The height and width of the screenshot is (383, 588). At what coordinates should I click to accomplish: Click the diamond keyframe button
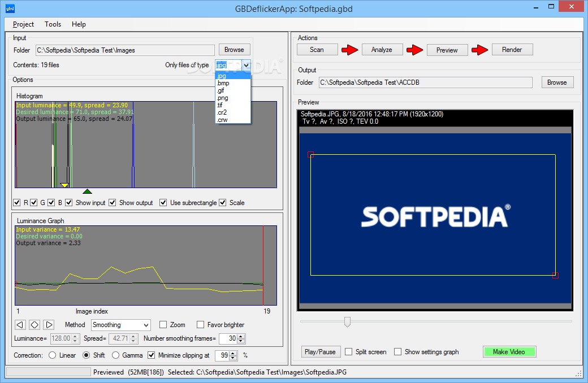click(34, 325)
